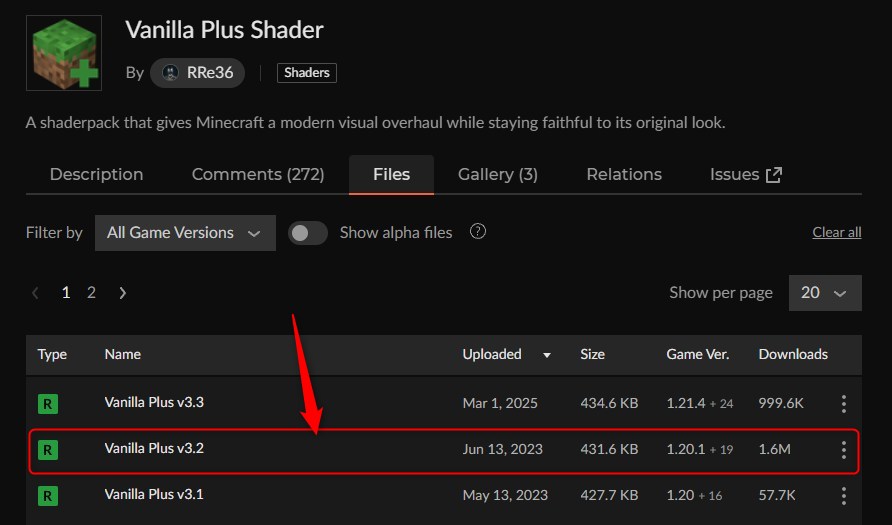Switch to the Description tab

click(x=96, y=174)
